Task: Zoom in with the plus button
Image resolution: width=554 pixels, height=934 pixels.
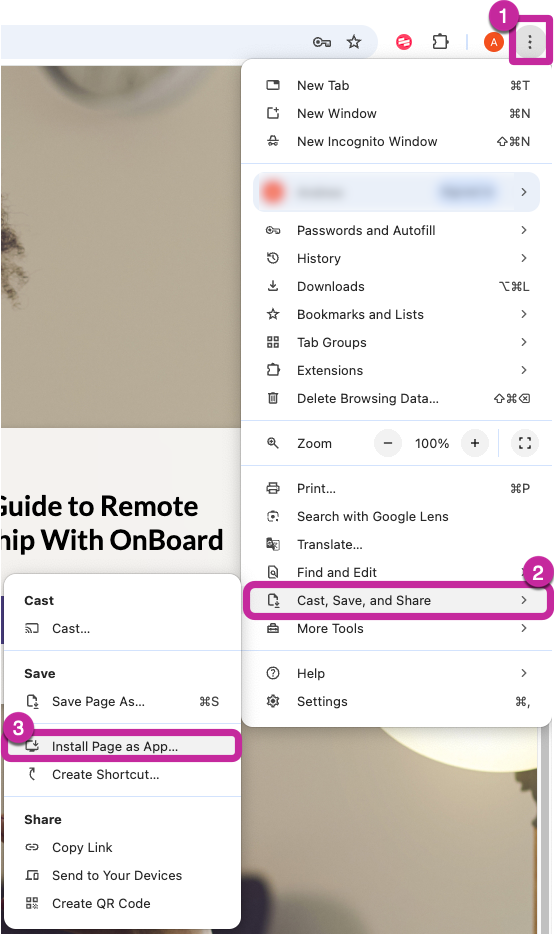Action: pyautogui.click(x=475, y=443)
